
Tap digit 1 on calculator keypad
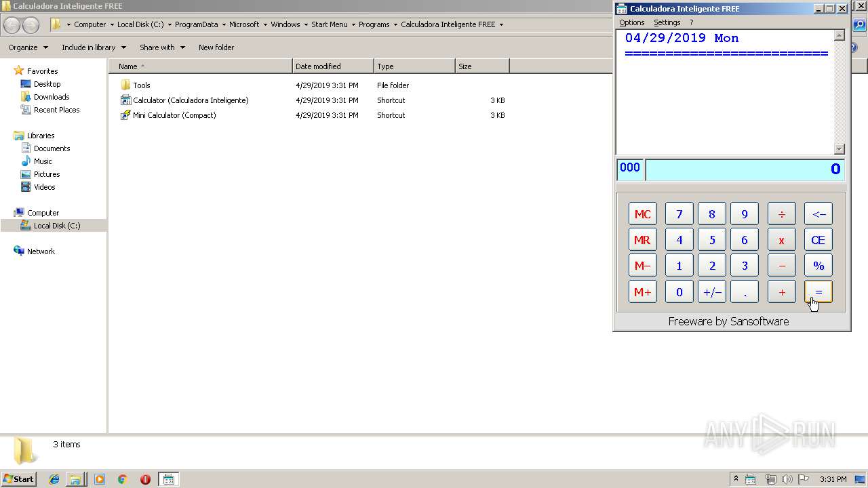coord(679,266)
